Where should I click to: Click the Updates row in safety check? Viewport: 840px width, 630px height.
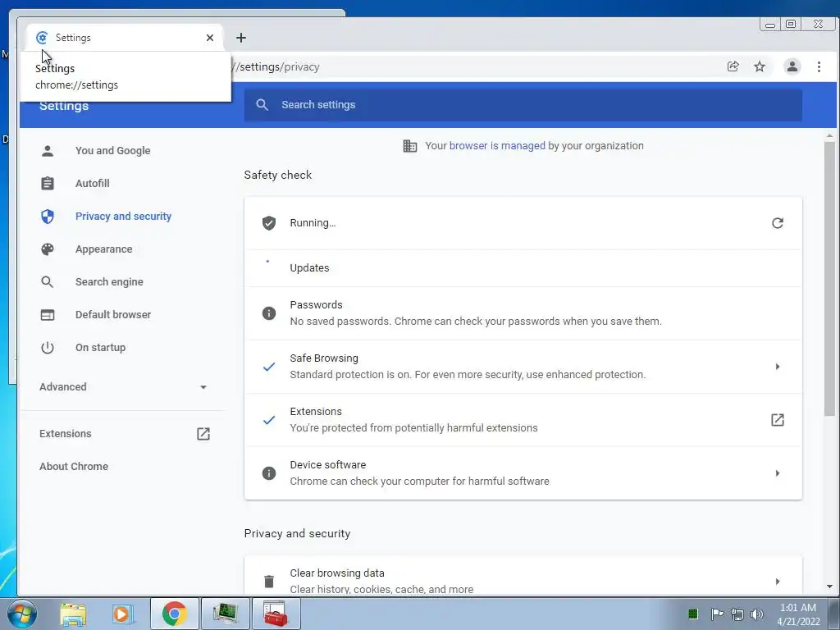[x=523, y=268]
